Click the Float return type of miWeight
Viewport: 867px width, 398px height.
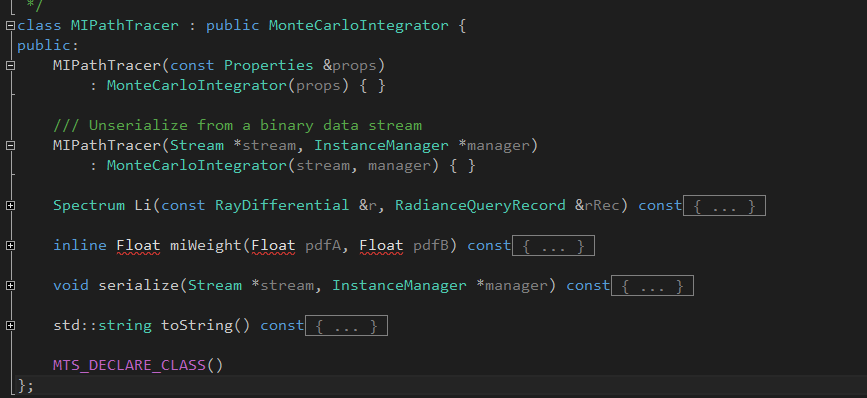tap(138, 245)
